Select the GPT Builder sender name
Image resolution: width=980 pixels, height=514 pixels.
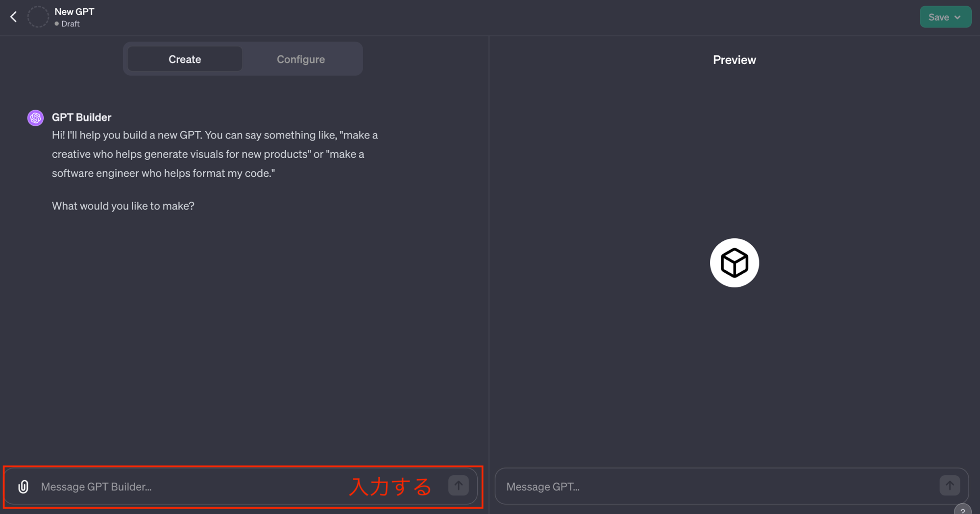[81, 117]
